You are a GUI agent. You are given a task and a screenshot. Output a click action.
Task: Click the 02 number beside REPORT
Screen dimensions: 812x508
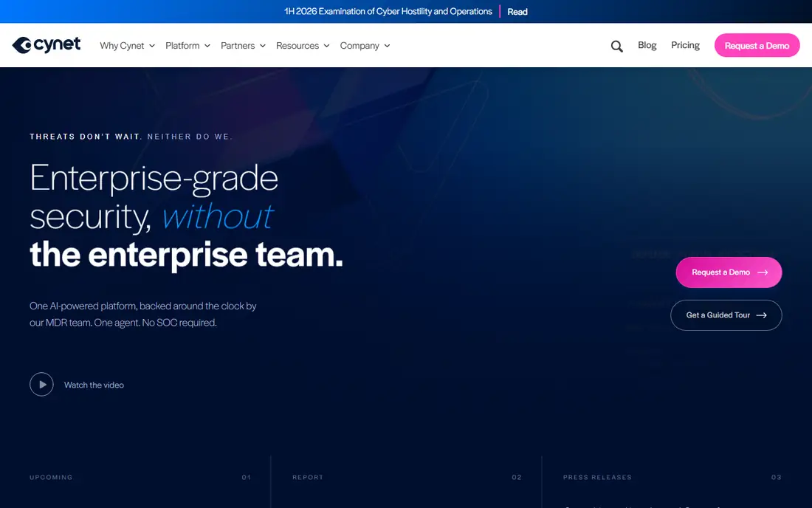click(517, 478)
